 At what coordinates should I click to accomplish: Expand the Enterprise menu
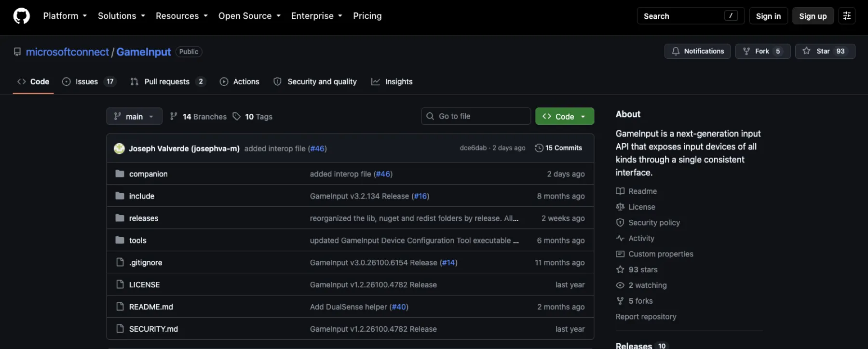[x=317, y=16]
